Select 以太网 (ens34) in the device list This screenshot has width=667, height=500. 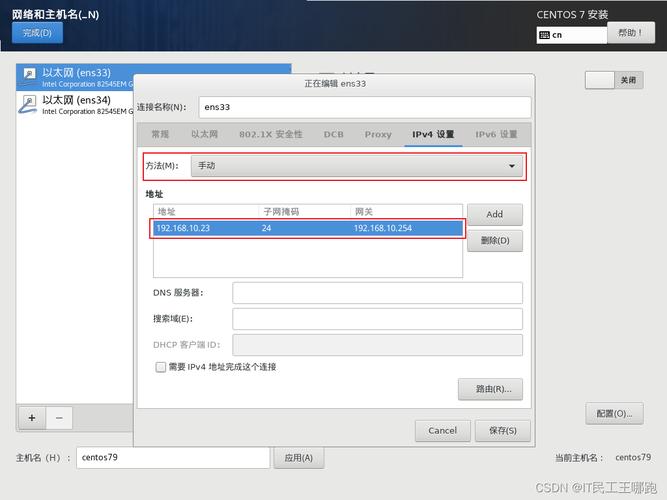pyautogui.click(x=75, y=105)
